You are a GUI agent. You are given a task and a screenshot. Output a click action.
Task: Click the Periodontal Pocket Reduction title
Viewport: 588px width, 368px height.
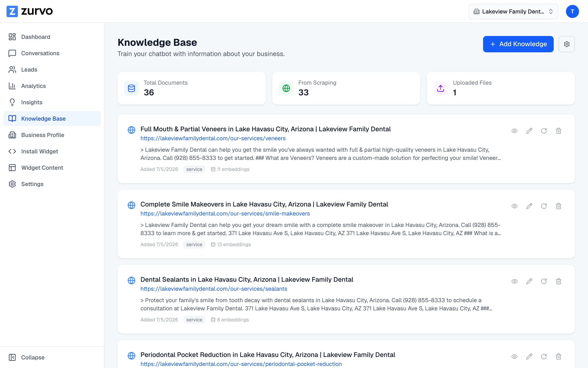268,355
